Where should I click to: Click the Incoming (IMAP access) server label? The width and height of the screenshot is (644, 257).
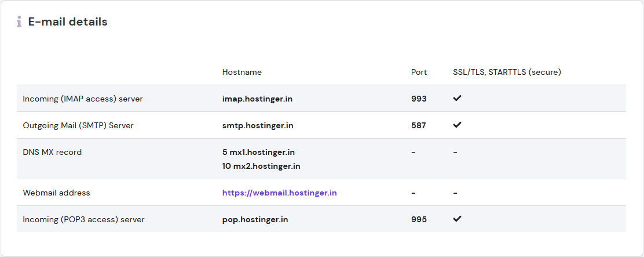pos(83,99)
